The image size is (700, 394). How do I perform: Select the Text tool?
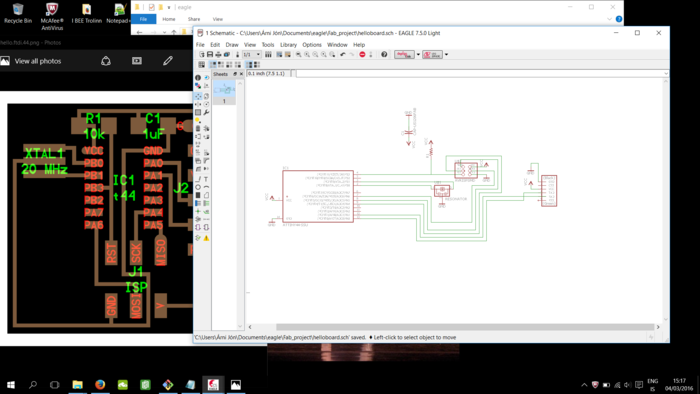click(x=206, y=179)
